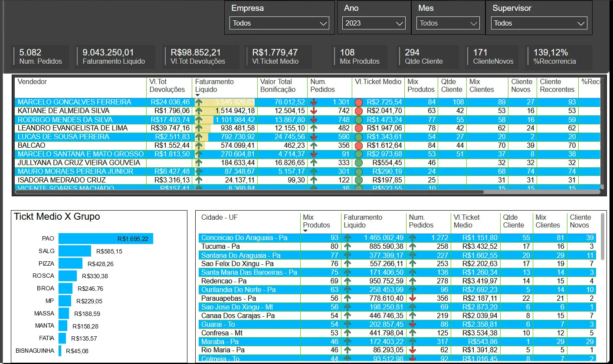The height and width of the screenshot is (364, 613).
Task: Open the Empresa filter dropdown
Action: [280, 23]
